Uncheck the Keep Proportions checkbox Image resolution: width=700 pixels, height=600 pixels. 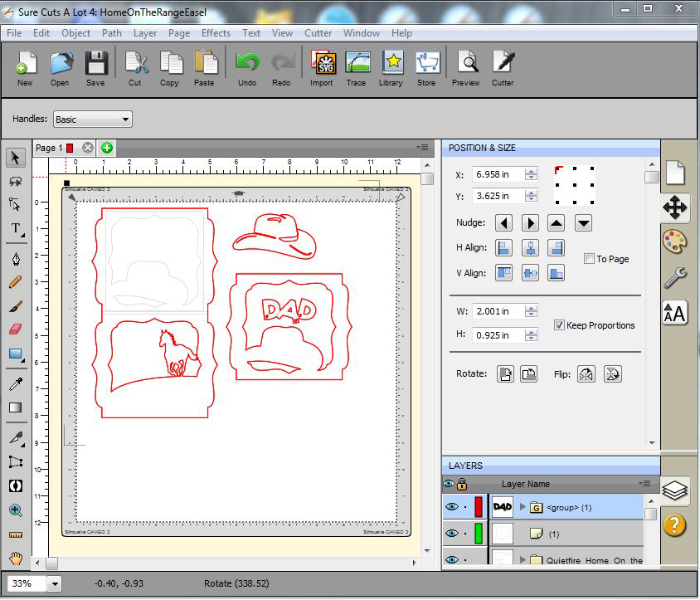point(559,325)
